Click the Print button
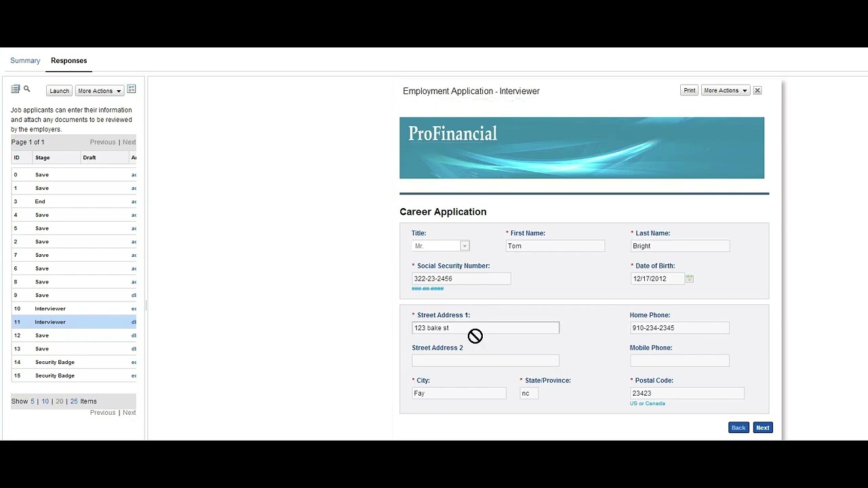 [x=689, y=90]
